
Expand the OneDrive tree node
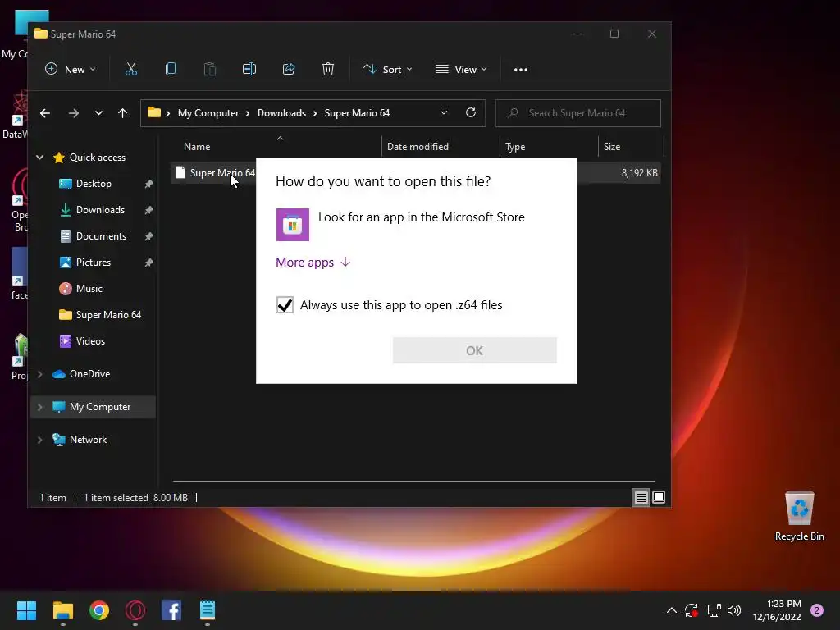(x=39, y=374)
